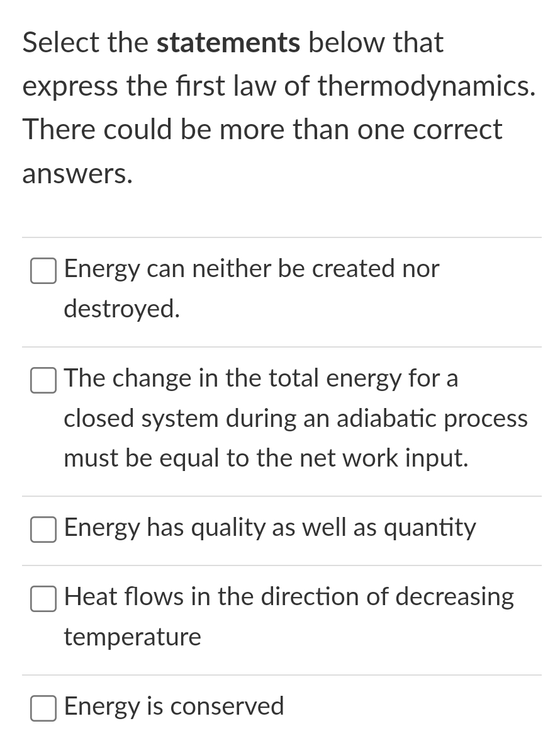Click the bolded word 'statements' in the question
560x738 pixels.
pos(228,42)
